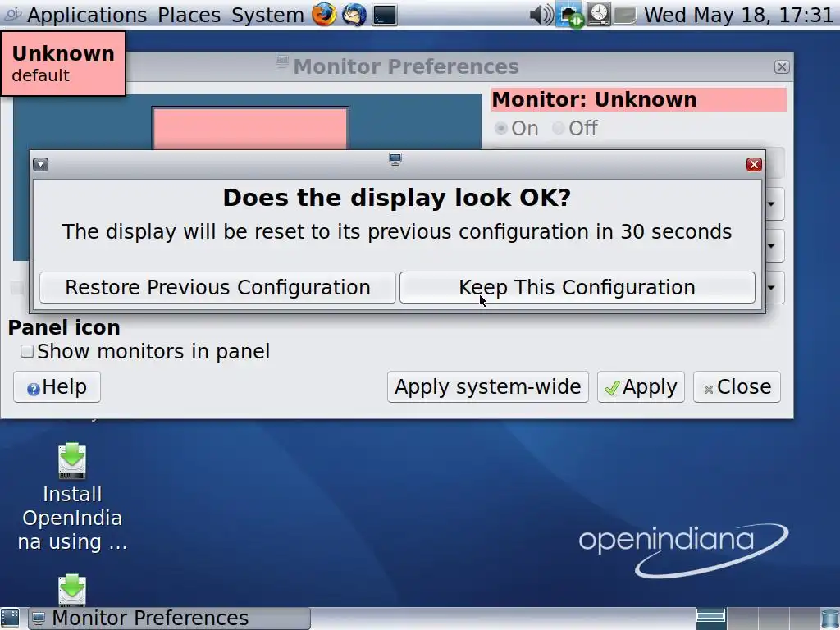The width and height of the screenshot is (840, 630).
Task: Close the Monitor Preferences window via titlebar
Action: (782, 67)
